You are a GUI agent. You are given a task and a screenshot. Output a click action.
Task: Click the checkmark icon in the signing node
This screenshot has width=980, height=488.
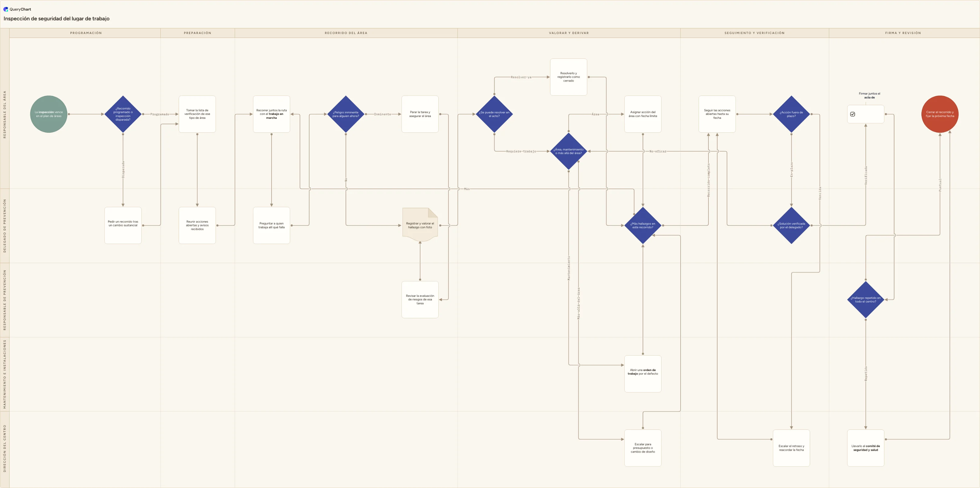pos(853,114)
